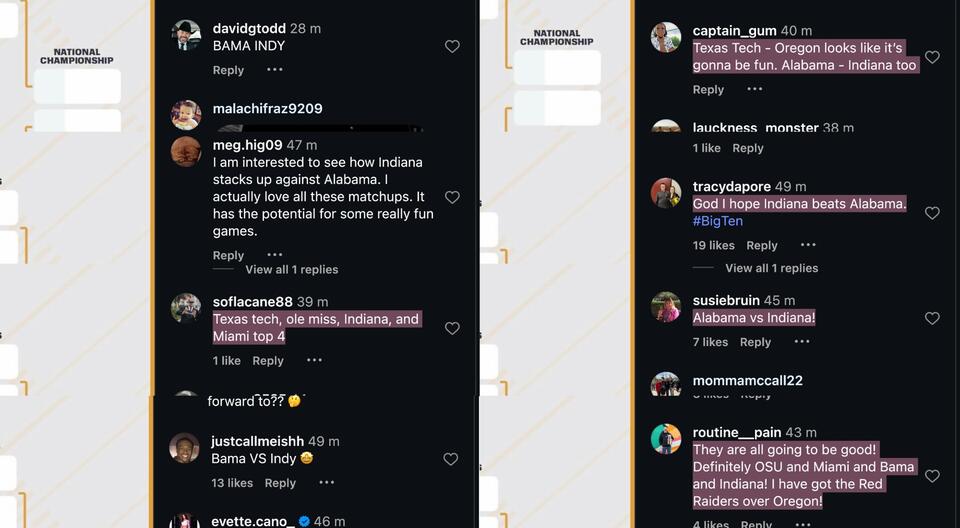
Task: Open more options under davidgtodd's comment
Action: click(x=275, y=70)
